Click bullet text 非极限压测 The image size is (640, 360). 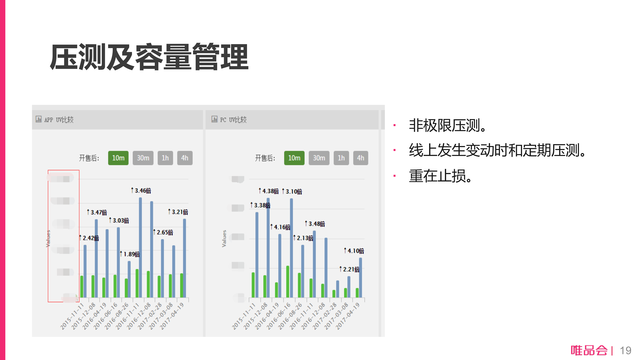(x=448, y=125)
